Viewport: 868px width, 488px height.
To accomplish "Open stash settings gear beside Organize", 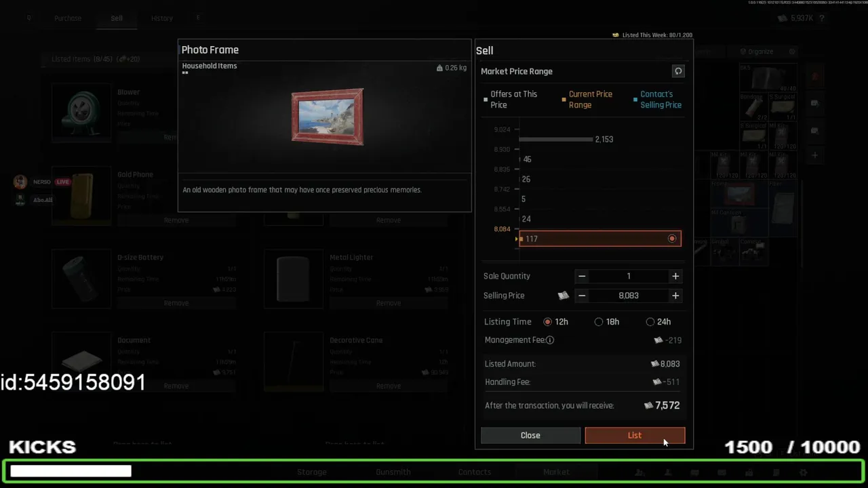I will click(792, 52).
